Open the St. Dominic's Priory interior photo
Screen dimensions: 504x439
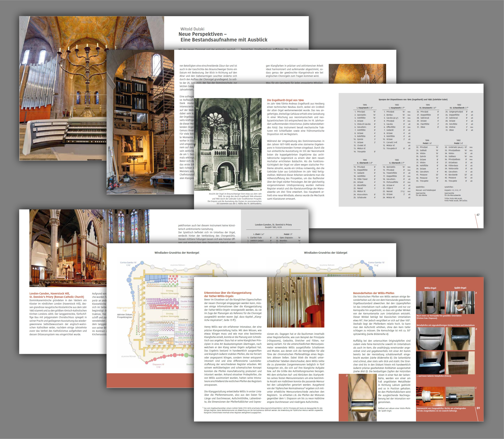tap(68, 248)
